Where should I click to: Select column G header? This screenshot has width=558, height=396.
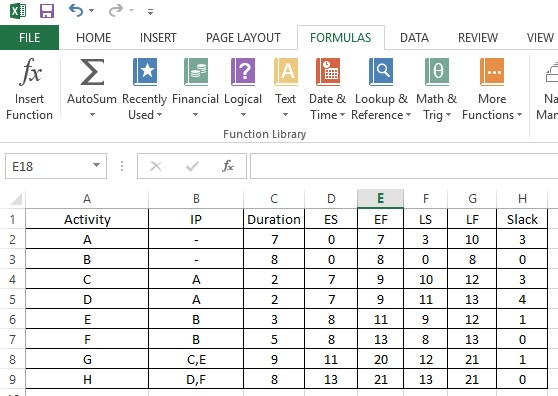(472, 199)
